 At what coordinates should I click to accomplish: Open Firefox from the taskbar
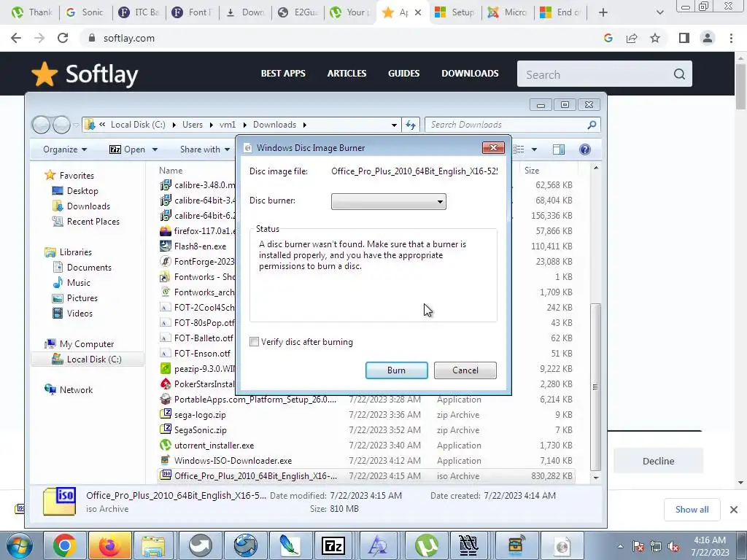click(109, 545)
